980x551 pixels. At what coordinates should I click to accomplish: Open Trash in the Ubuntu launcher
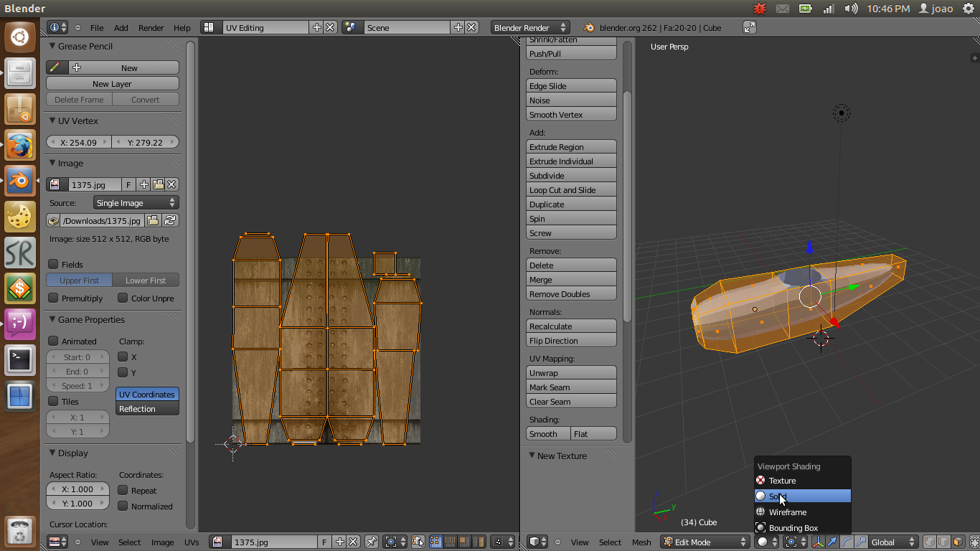tap(20, 530)
